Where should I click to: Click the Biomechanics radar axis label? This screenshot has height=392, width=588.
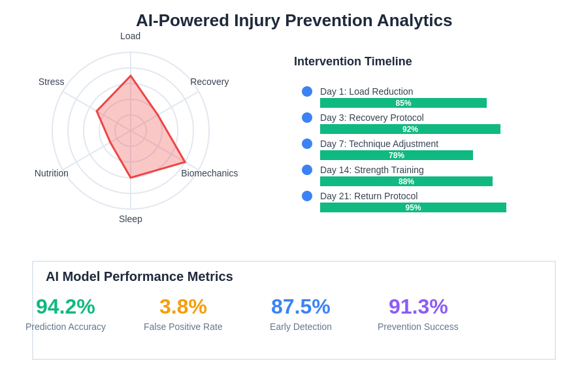click(210, 173)
